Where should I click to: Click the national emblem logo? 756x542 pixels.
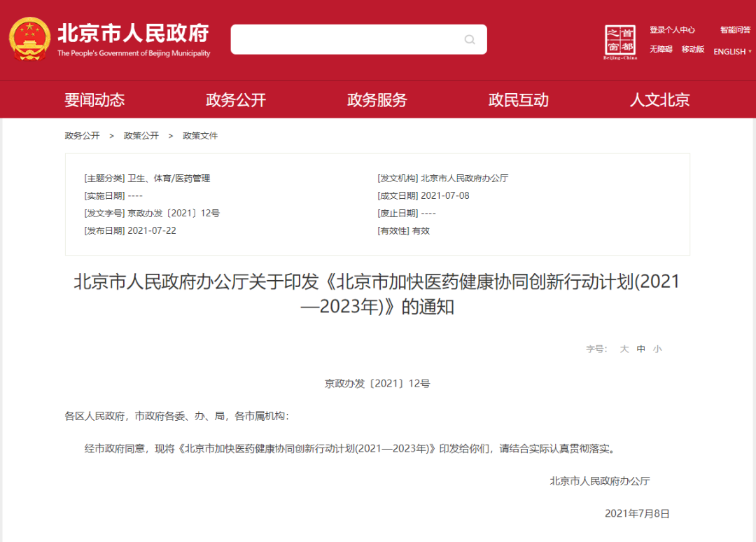(29, 39)
